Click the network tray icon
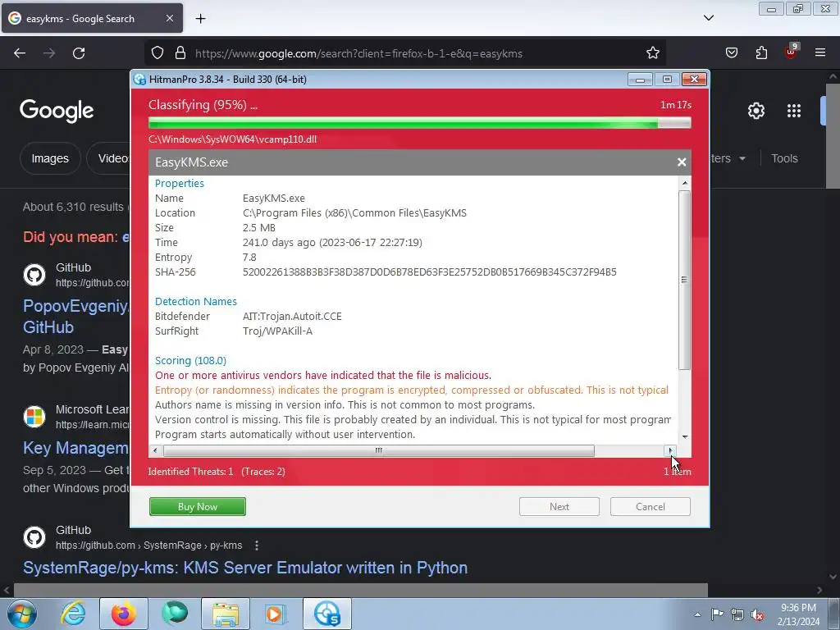840x630 pixels. pos(737,614)
